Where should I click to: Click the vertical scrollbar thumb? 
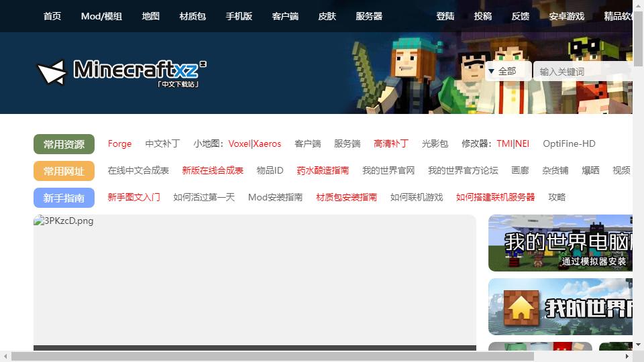638,38
